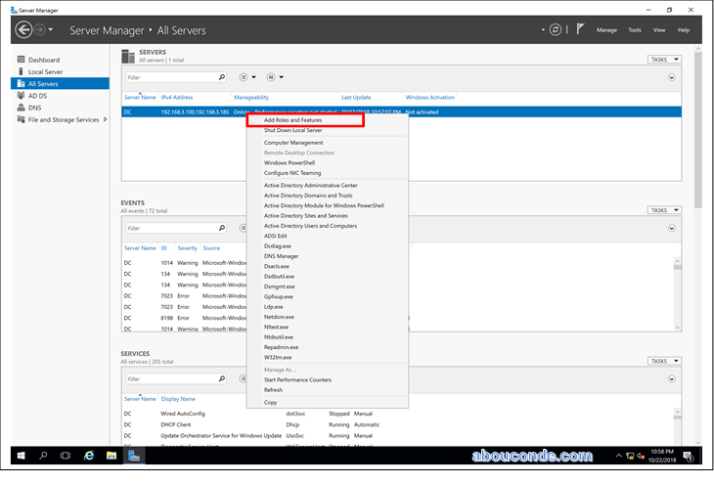Click the refresh icon in header
The width and height of the screenshot is (714, 484).
(554, 30)
